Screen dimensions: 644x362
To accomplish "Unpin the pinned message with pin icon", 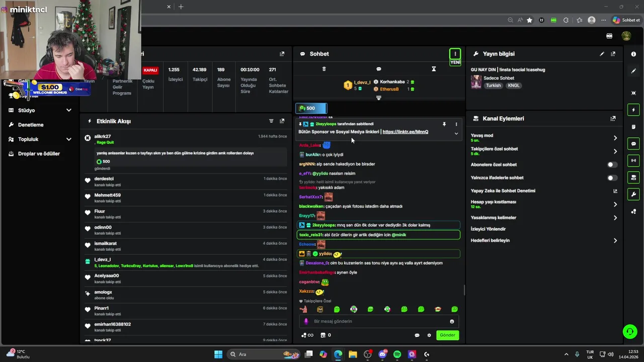I will [x=444, y=124].
